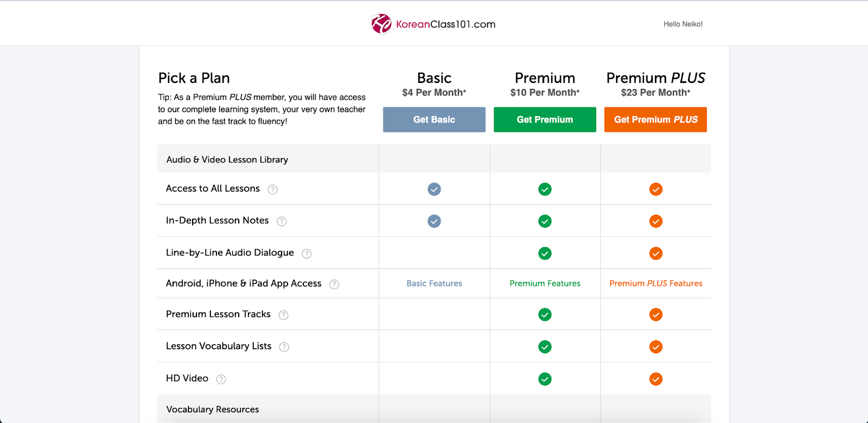Screen dimensions: 868x423
Task: Click Basic checkmark for Access to All Lessons
Action: pos(434,189)
